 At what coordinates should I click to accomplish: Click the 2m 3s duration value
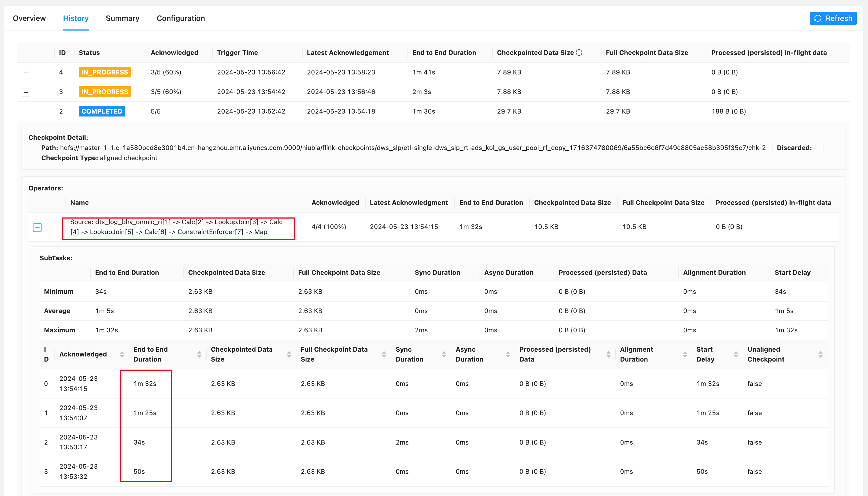422,92
